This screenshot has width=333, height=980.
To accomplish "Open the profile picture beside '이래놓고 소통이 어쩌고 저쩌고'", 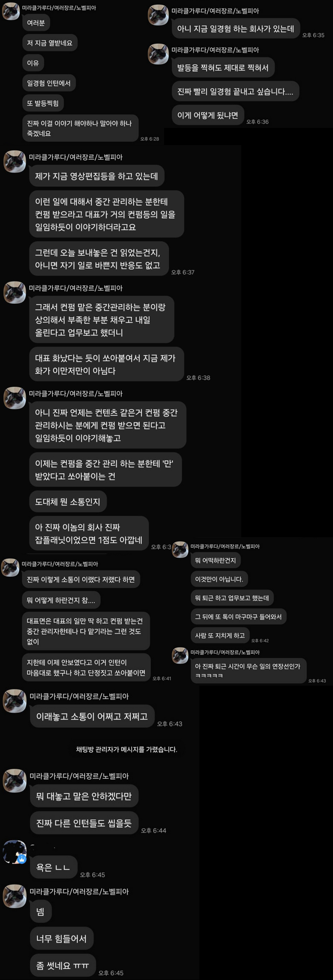I will coord(15,701).
